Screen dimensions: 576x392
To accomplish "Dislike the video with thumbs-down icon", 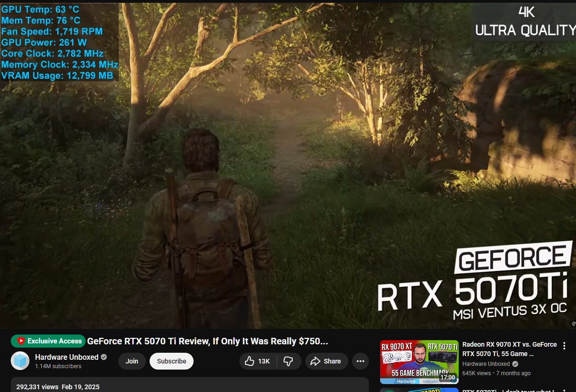I will [288, 361].
